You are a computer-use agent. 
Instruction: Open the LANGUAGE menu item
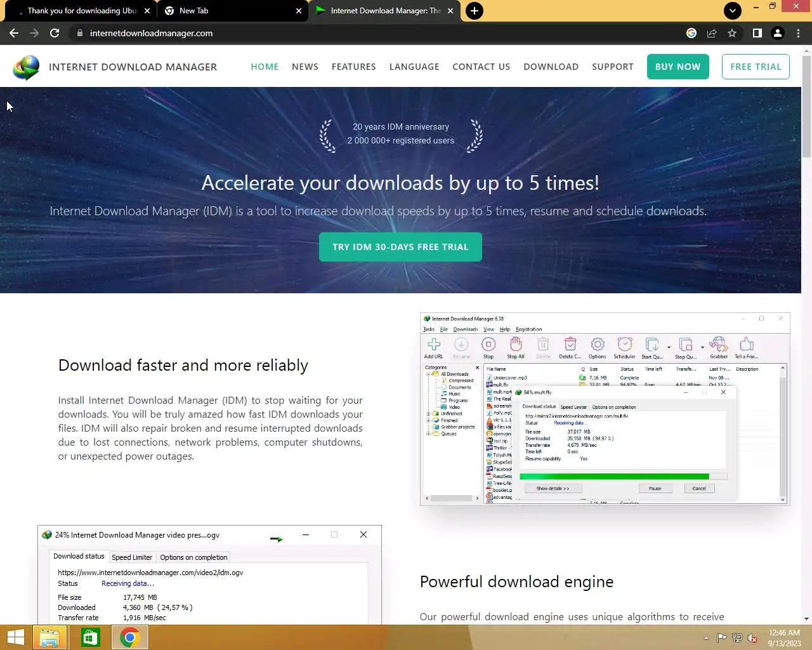tap(414, 67)
